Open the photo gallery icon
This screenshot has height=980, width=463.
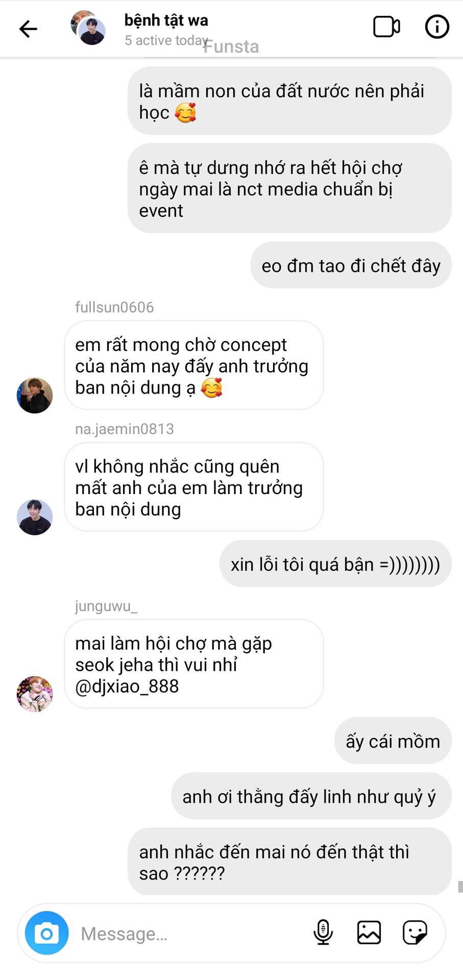(369, 933)
